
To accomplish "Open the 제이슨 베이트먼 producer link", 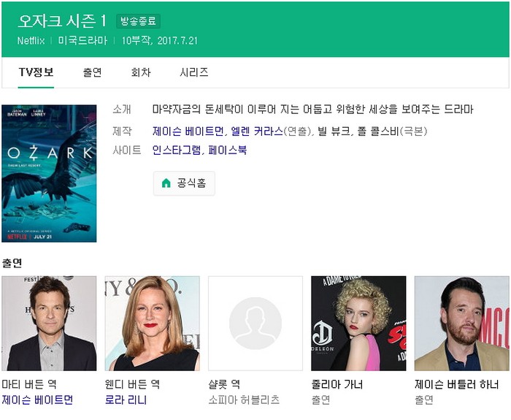I will (188, 131).
